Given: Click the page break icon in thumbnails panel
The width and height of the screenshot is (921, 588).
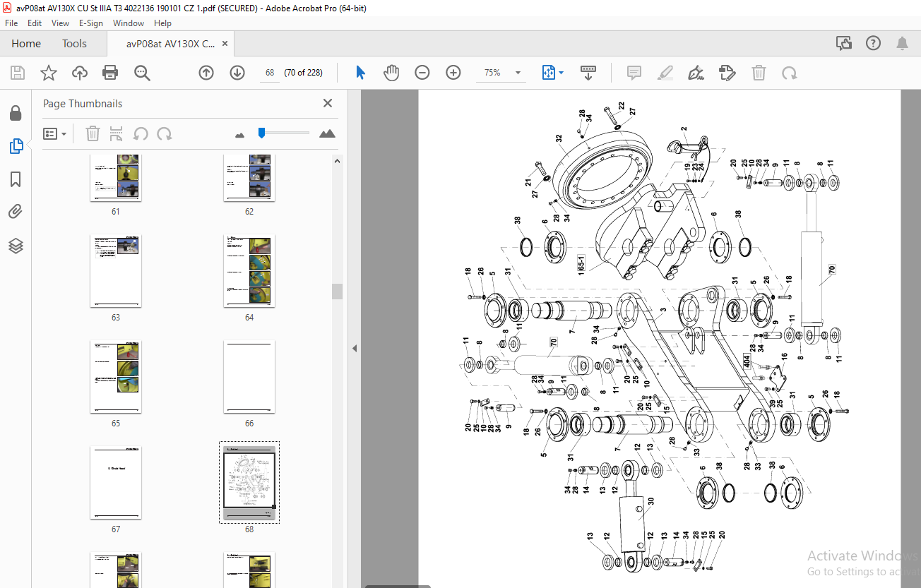Looking at the screenshot, I should [117, 133].
